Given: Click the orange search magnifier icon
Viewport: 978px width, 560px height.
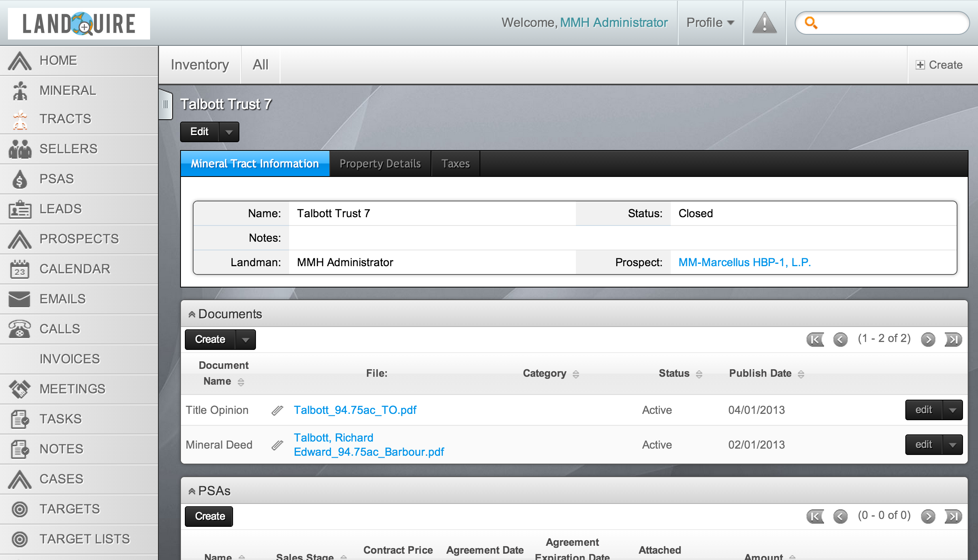Looking at the screenshot, I should [811, 23].
